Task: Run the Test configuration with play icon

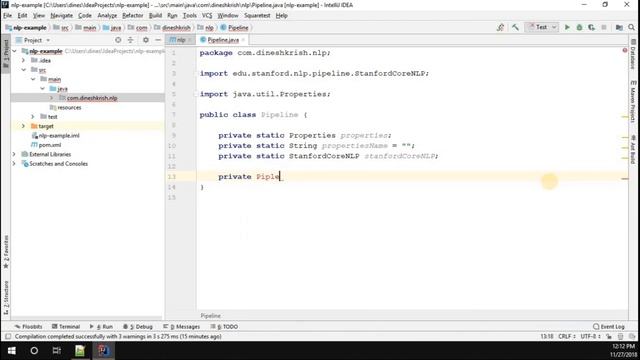Action: [567, 27]
